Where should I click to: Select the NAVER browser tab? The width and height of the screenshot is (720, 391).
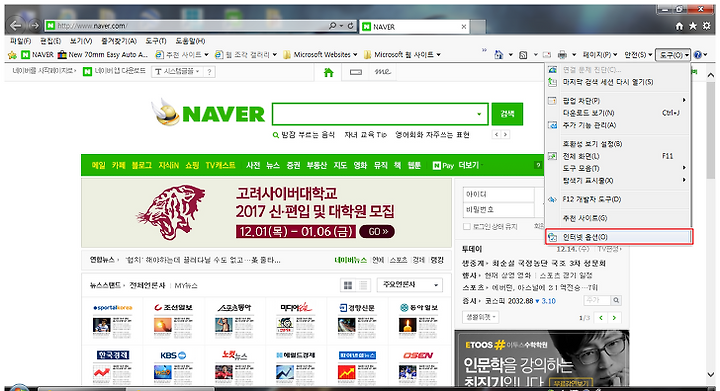(414, 27)
